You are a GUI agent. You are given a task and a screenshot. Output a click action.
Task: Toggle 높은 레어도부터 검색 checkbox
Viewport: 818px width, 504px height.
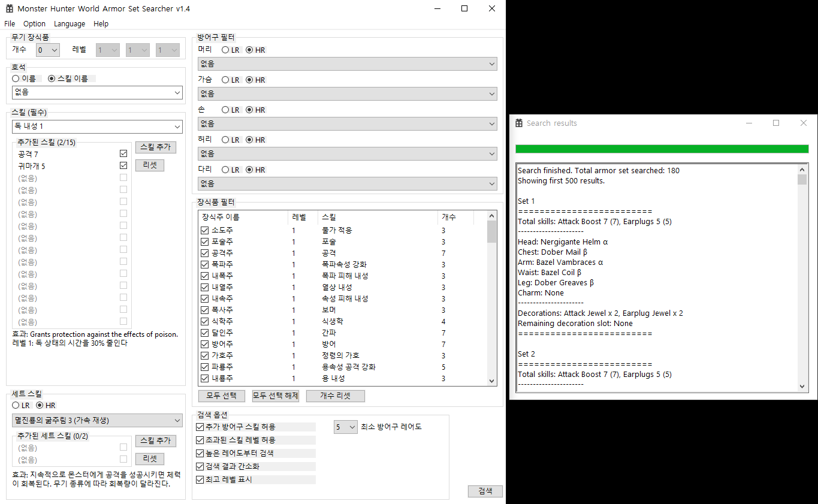(200, 453)
